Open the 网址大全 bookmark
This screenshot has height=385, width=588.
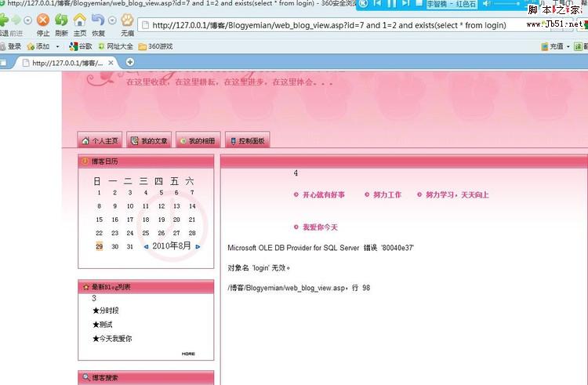pyautogui.click(x=115, y=46)
